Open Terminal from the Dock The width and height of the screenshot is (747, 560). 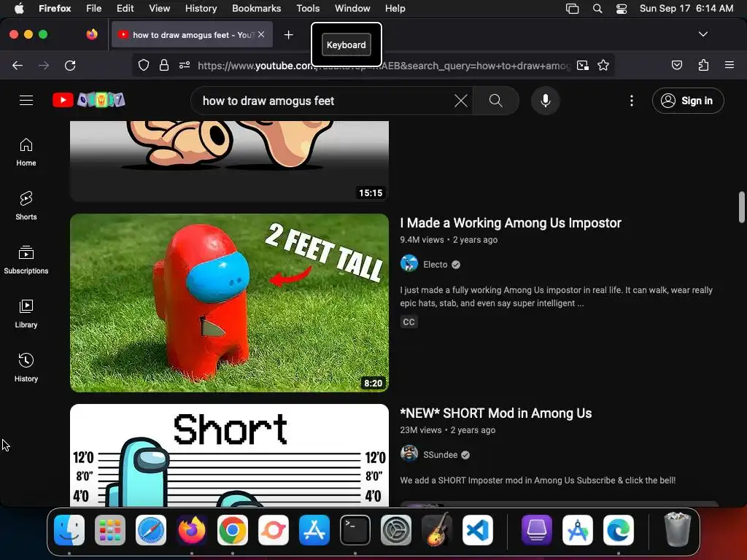tap(355, 530)
